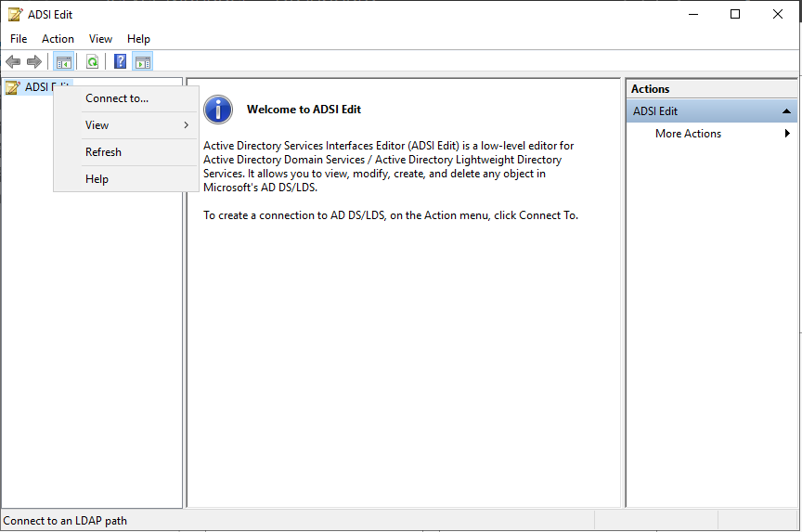Image resolution: width=802 pixels, height=532 pixels.
Task: Click the Forward arrow toolbar icon
Action: [34, 62]
